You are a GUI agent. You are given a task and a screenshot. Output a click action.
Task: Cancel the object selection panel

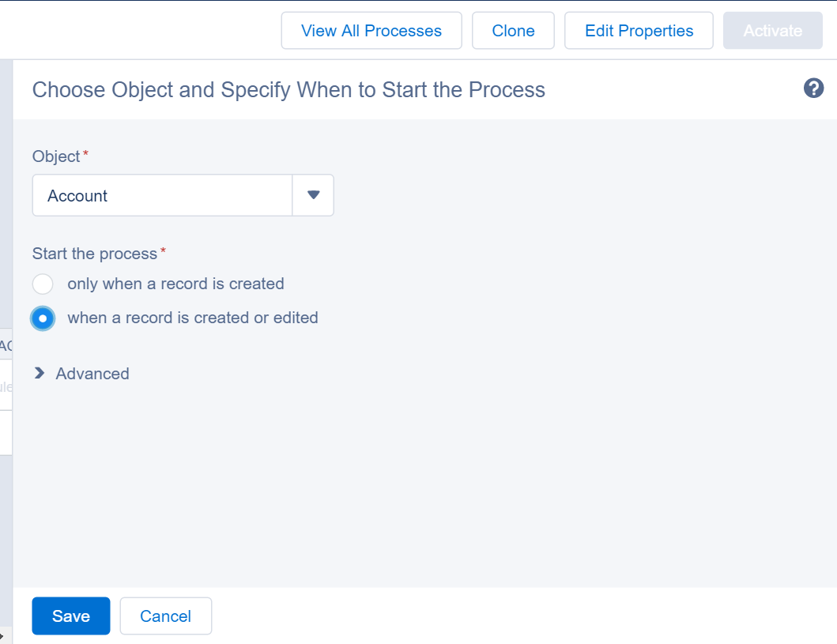166,616
